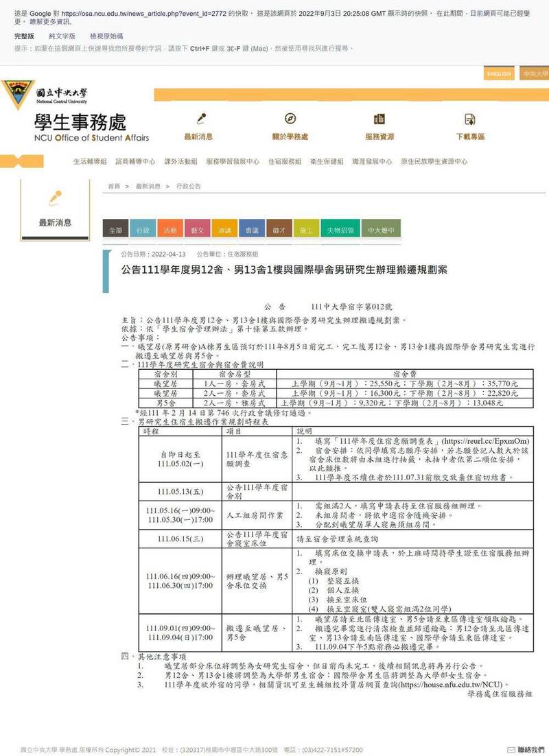This screenshot has width=549, height=756.
Task: Click the sidebar 最新消息 label
Action: coord(55,223)
